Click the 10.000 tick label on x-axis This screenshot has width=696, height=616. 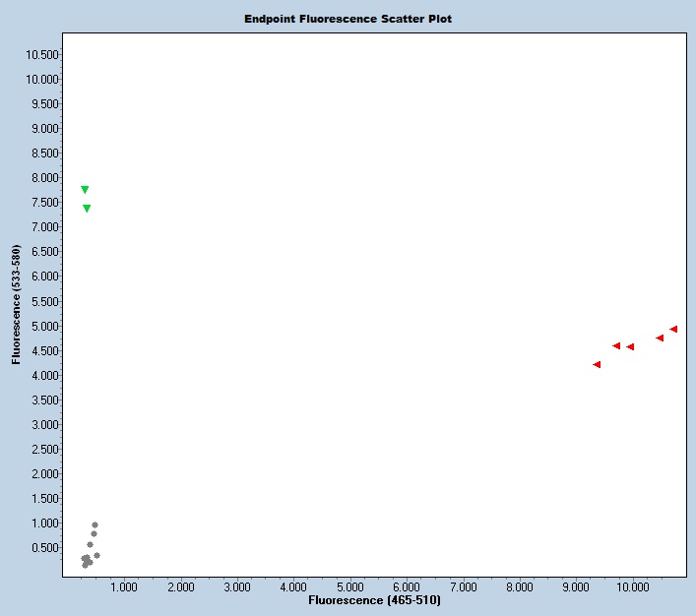633,586
